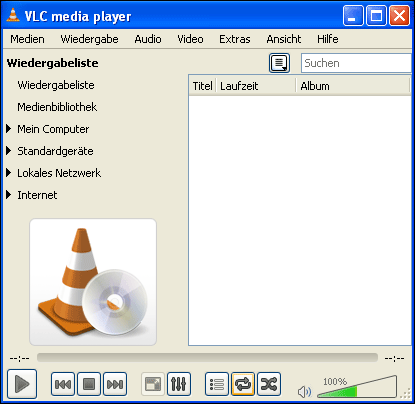Grab the window resize grip
415x404 pixels.
tap(406, 394)
